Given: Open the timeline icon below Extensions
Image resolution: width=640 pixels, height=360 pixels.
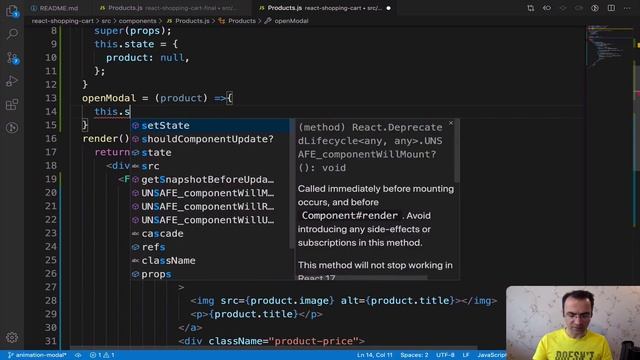Looking at the screenshot, I should (x=12, y=128).
